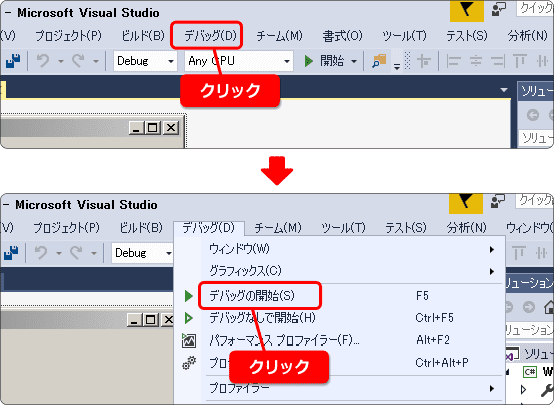554x405 pixels.
Task: Open プロファイラー submenu in debug menu
Action: (x=338, y=388)
